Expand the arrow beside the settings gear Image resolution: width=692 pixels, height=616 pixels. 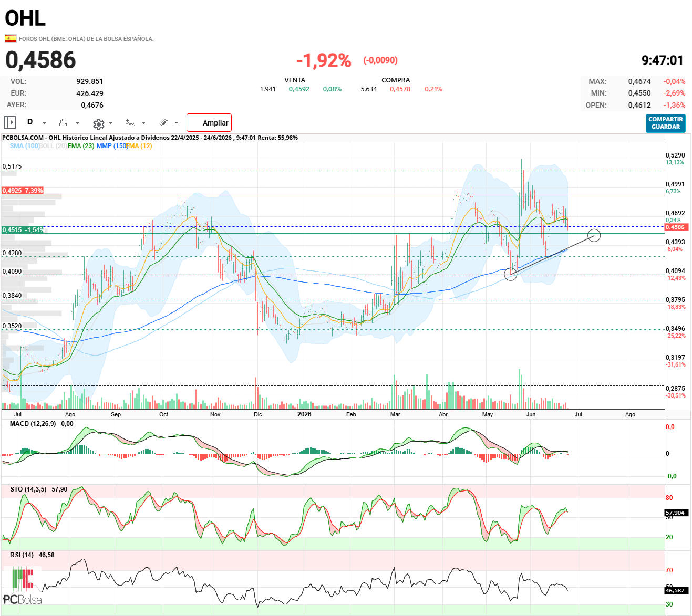(110, 123)
